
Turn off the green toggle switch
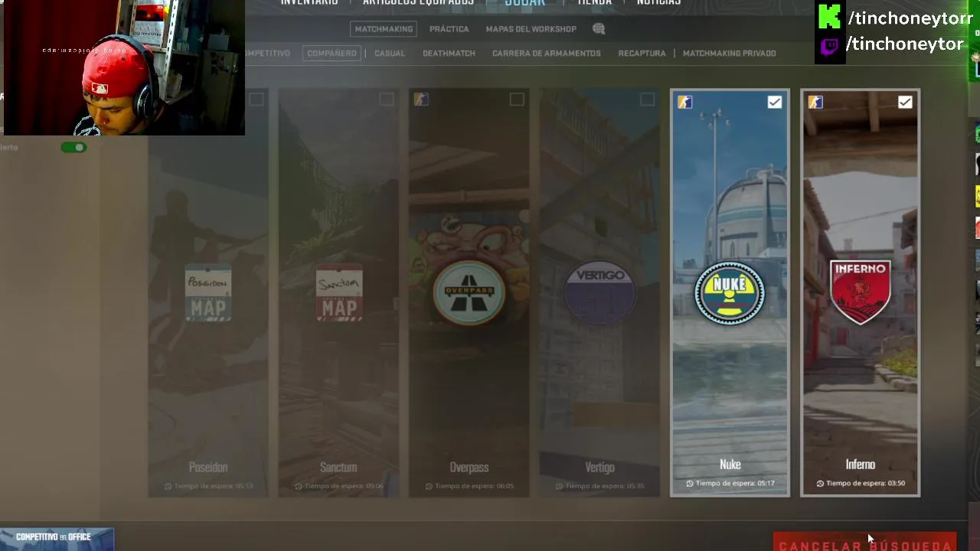(x=74, y=147)
